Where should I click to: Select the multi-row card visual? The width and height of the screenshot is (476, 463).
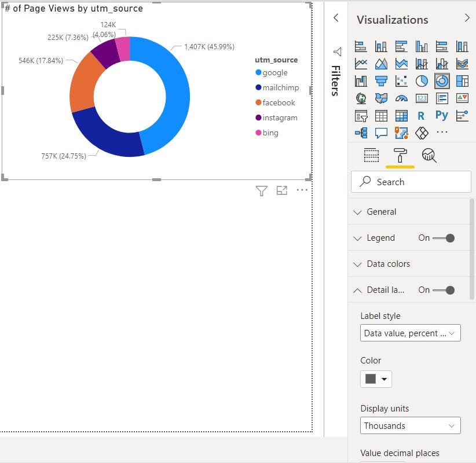coord(442,98)
